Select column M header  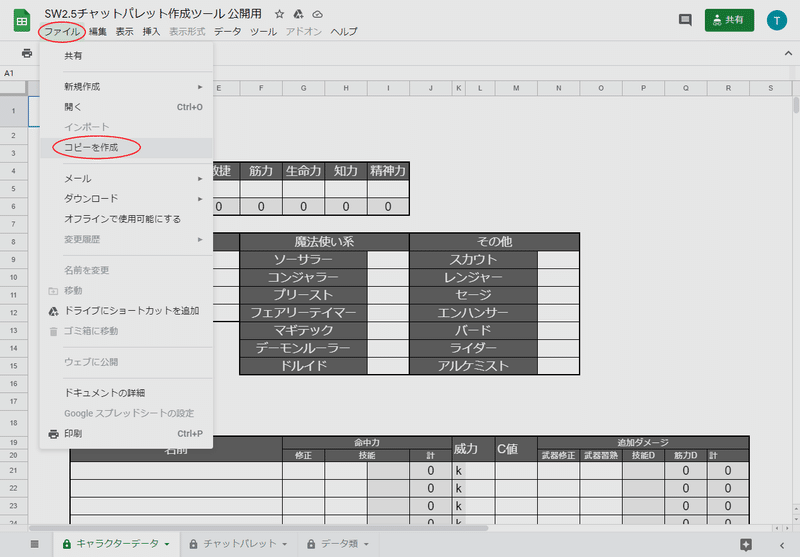(516, 88)
